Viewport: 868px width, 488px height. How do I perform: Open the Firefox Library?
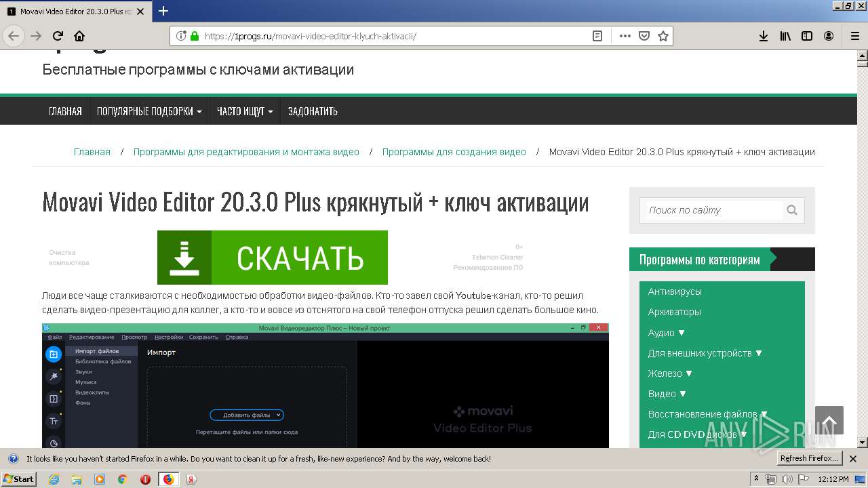point(785,36)
